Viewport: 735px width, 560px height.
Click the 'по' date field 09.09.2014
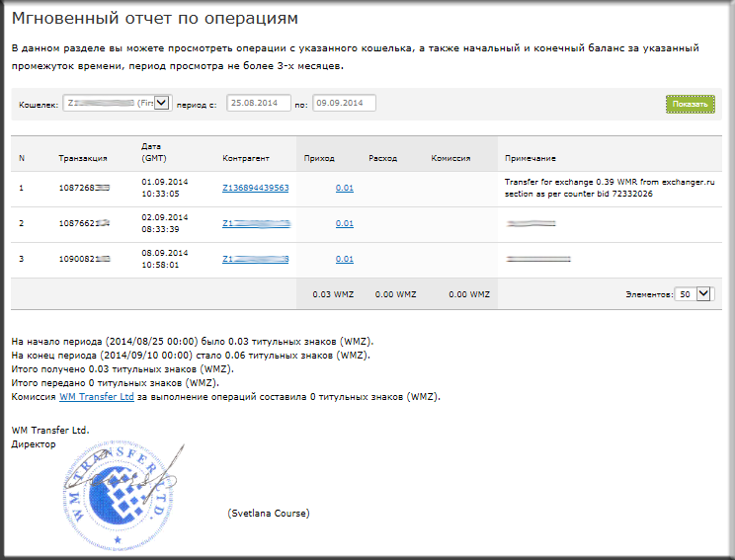(344, 103)
